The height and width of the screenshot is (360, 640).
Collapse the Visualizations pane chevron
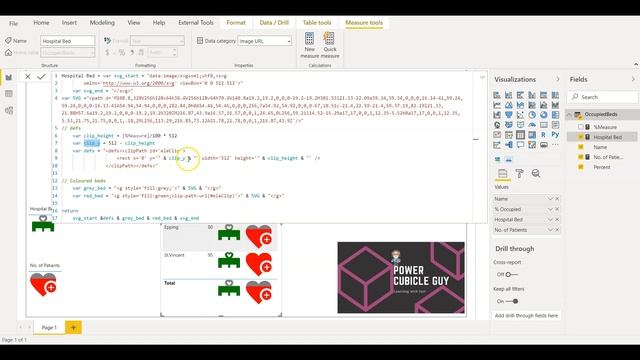558,79
